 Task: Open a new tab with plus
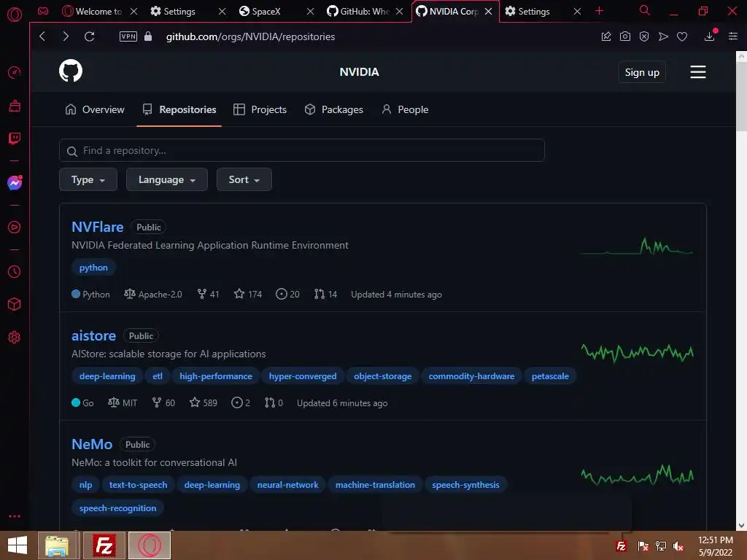tap(600, 11)
